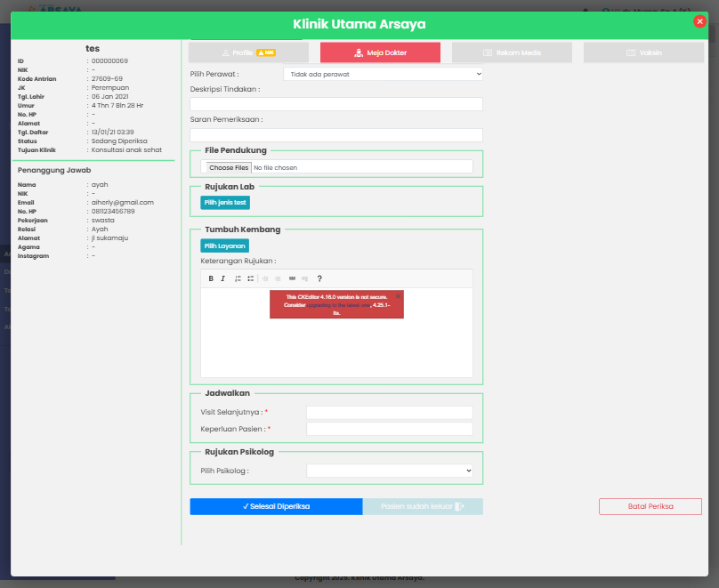Toggle bold in the CKEditor toolbar
This screenshot has width=719, height=588.
[x=211, y=278]
